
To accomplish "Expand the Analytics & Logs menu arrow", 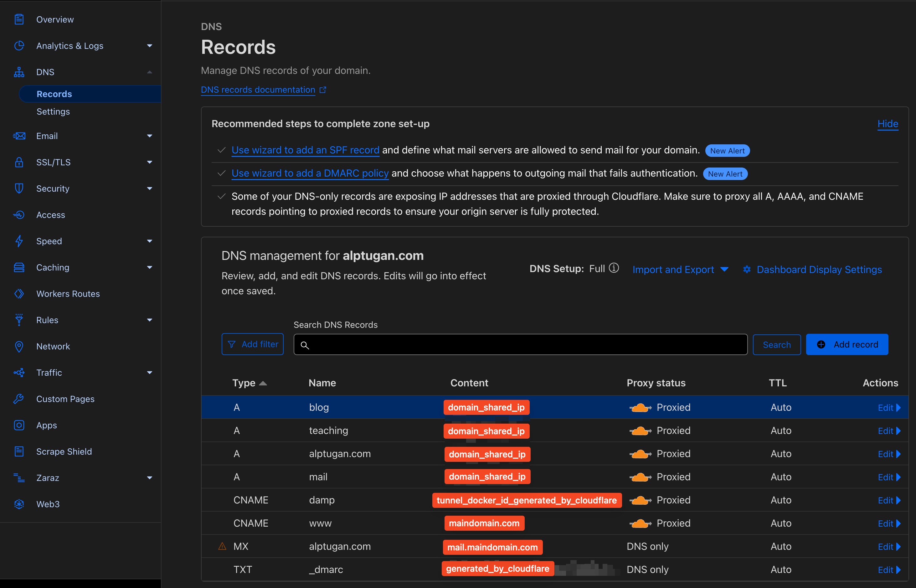I will click(x=150, y=46).
